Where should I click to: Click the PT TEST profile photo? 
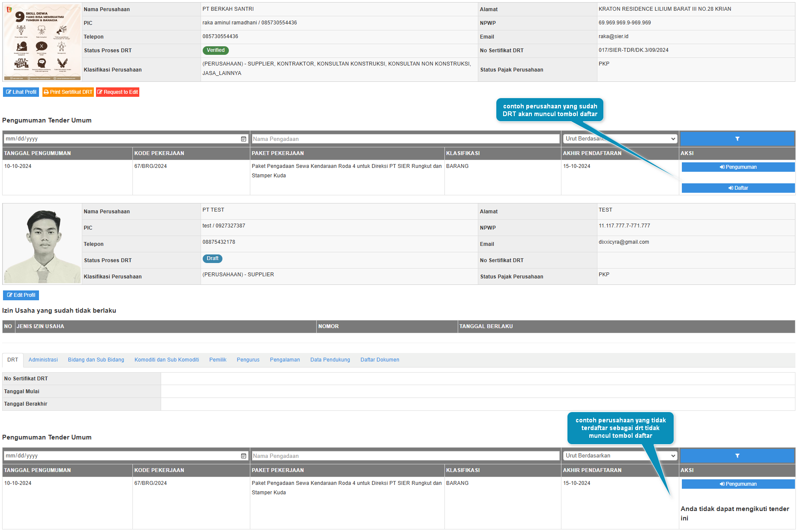point(42,244)
